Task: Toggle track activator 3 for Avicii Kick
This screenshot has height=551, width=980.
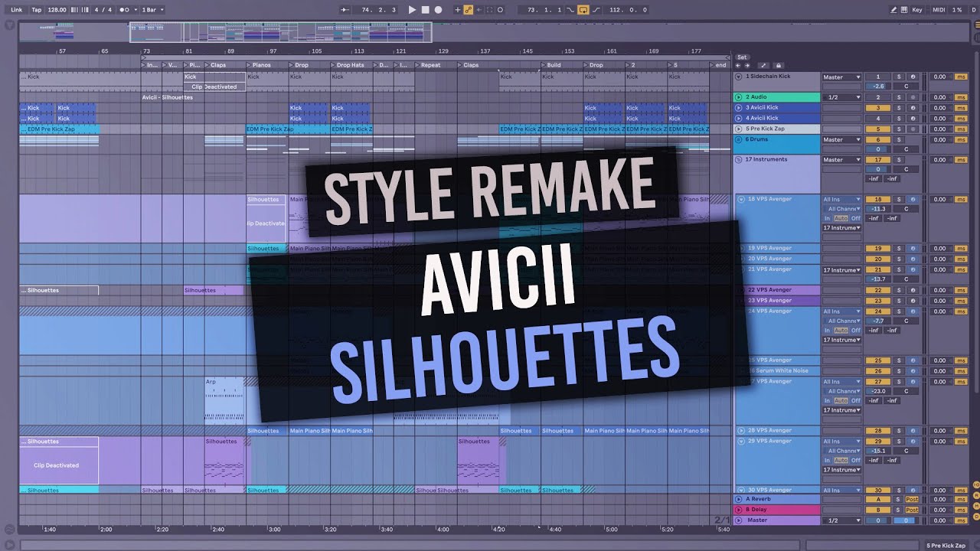Action: click(878, 108)
